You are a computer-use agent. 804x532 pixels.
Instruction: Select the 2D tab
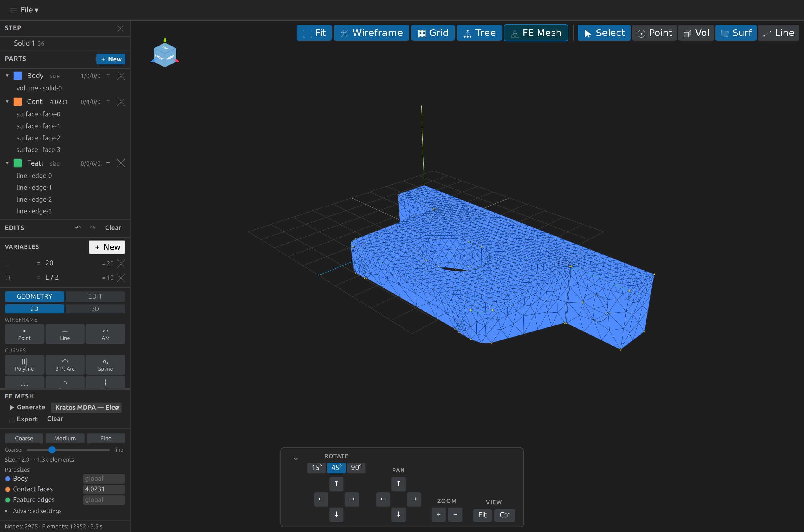click(x=35, y=309)
